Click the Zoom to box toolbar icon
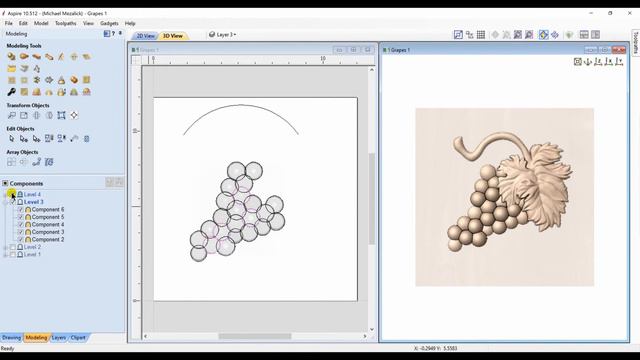The image size is (640, 360). [x=458, y=35]
